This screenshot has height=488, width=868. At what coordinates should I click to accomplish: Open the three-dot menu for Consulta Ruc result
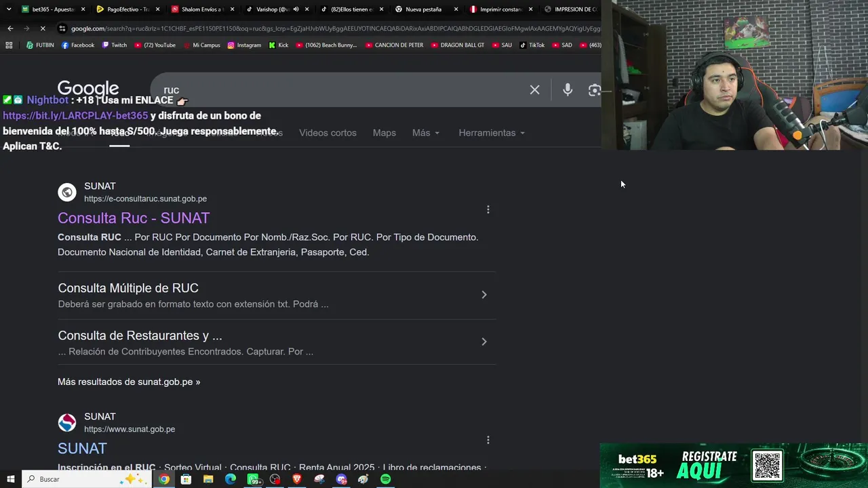pos(488,209)
